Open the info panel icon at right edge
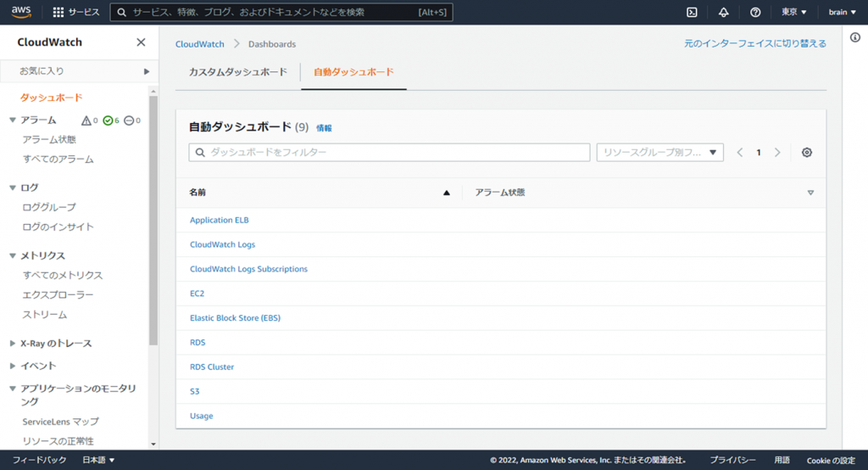Screen dimensions: 868x470 (x=855, y=37)
